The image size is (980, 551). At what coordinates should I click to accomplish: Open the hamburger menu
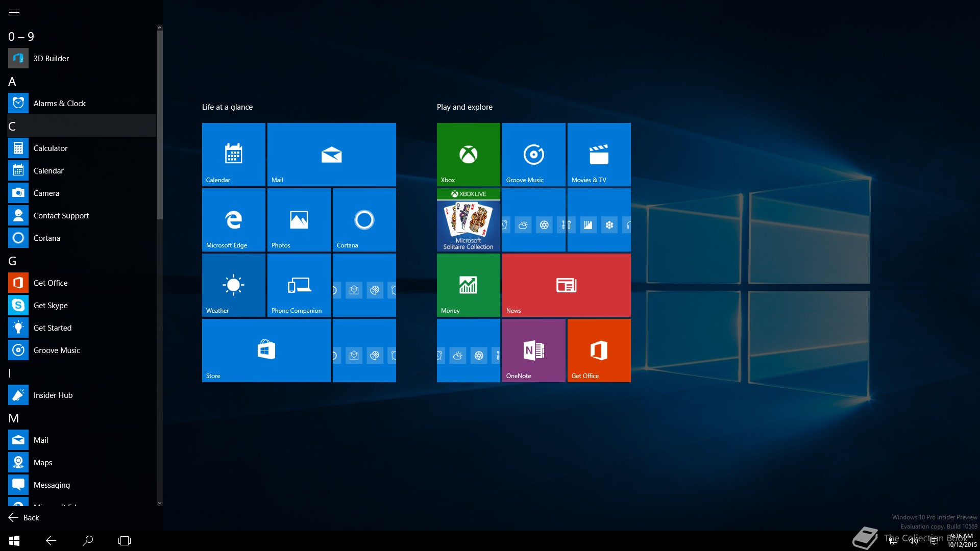coord(14,12)
